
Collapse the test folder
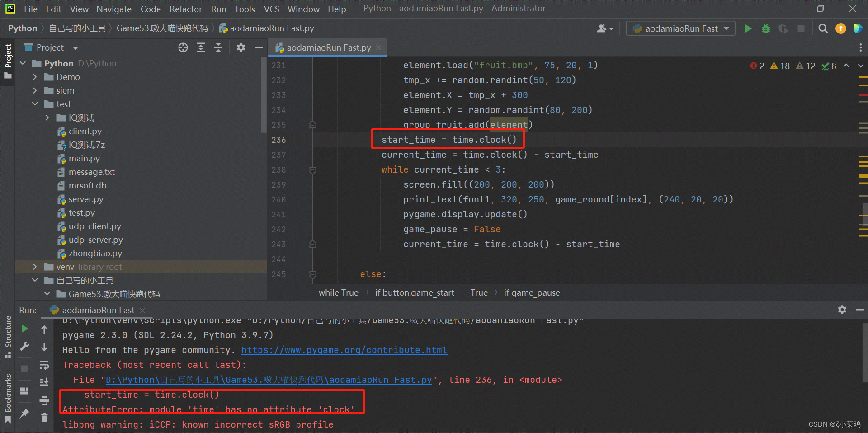pyautogui.click(x=34, y=104)
